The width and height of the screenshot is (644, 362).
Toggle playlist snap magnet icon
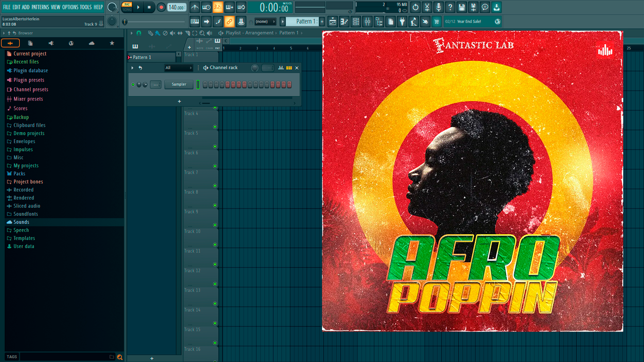[139, 33]
